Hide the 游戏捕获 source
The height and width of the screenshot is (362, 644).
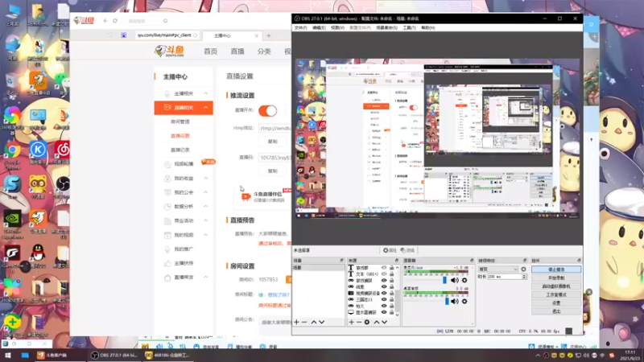[384, 280]
